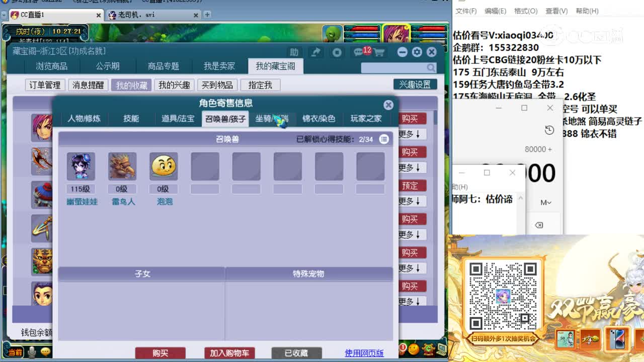Open calculator history icon
The image size is (644, 362).
pyautogui.click(x=549, y=130)
